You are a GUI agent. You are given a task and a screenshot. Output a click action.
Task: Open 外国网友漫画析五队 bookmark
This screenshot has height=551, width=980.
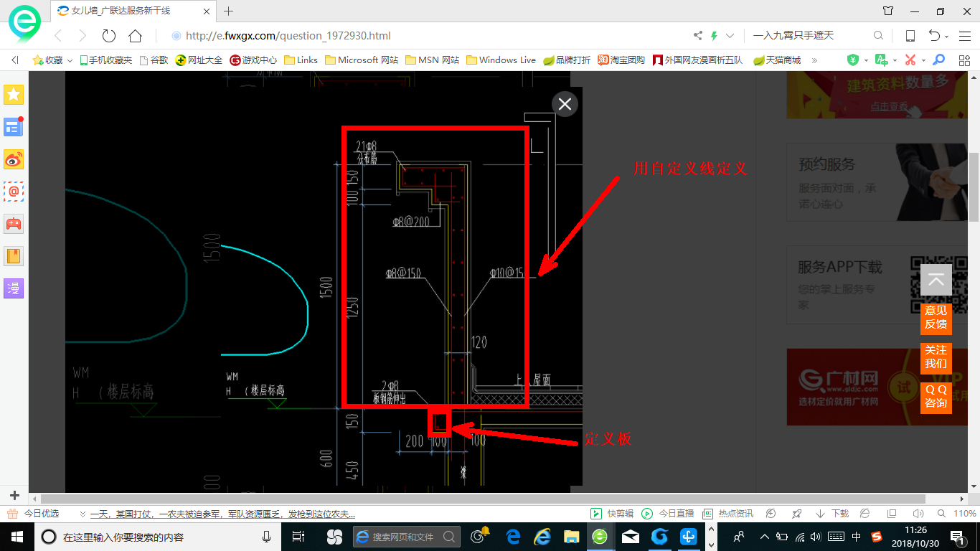(697, 60)
